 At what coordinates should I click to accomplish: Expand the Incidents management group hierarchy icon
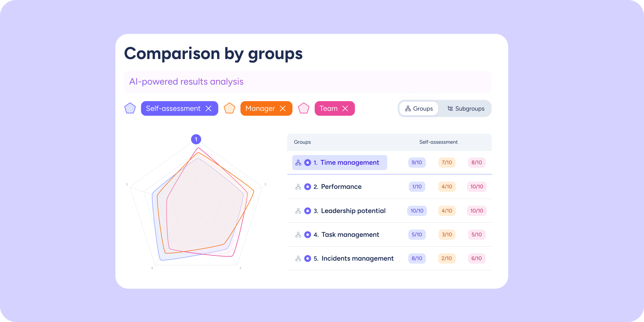point(298,259)
